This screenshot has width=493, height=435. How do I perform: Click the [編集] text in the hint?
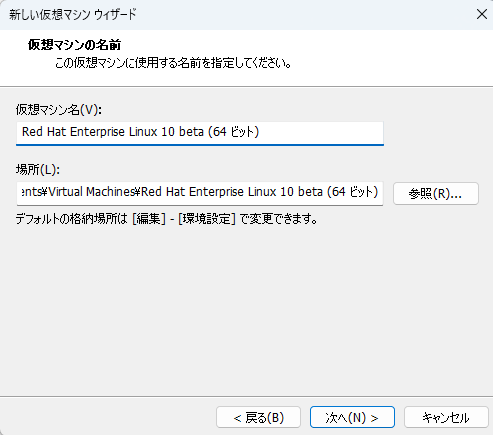(x=149, y=219)
